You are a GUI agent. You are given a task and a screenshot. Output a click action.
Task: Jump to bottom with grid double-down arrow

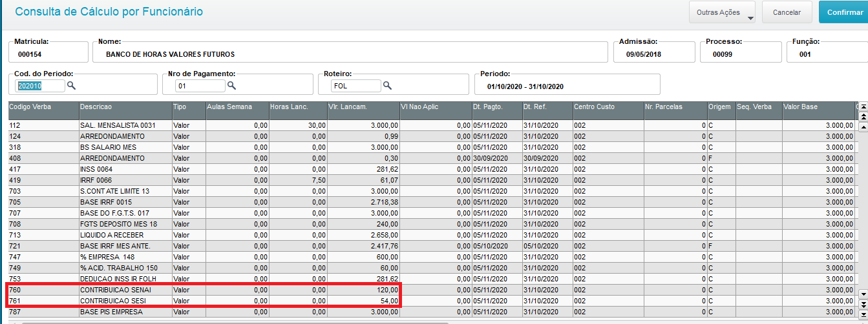coord(862,304)
